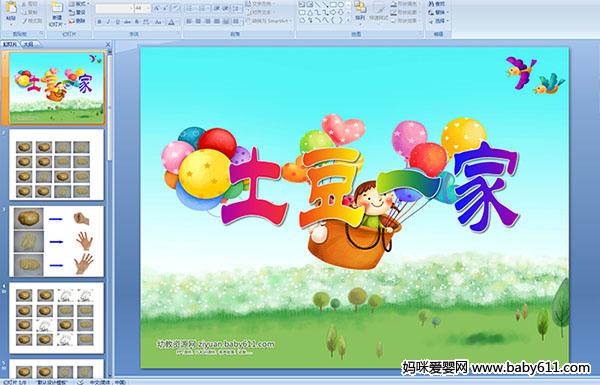Open the font size dropdown
The width and height of the screenshot is (600, 385).
148,8
